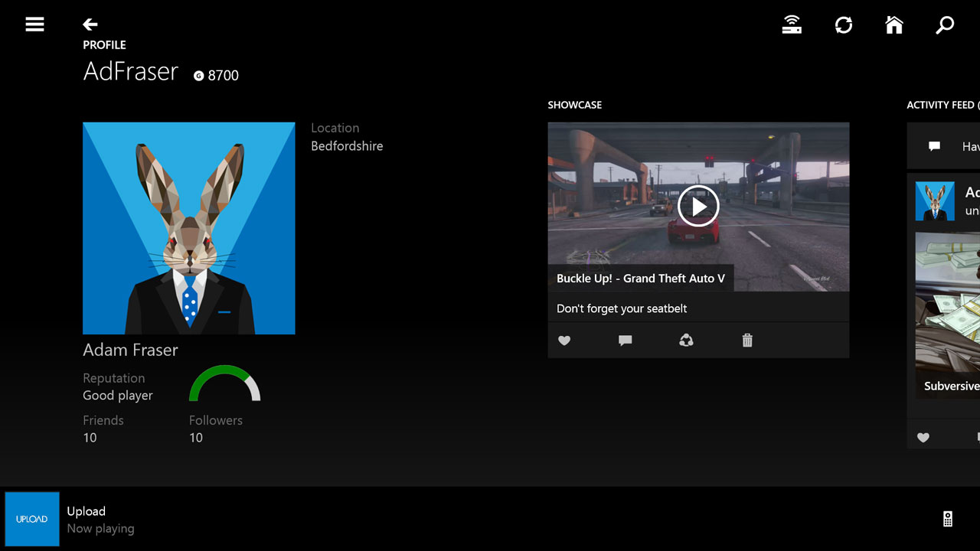Sync the profile with the refresh icon
The width and height of the screenshot is (980, 551).
(x=844, y=24)
